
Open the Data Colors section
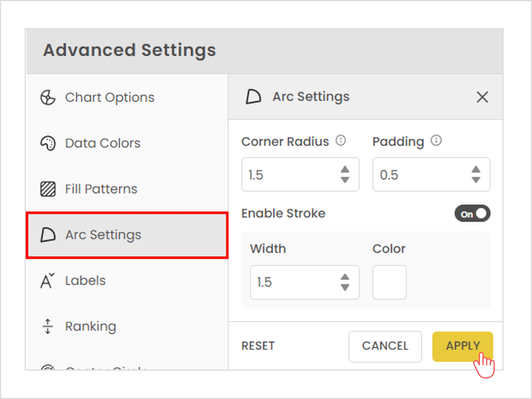tap(103, 143)
